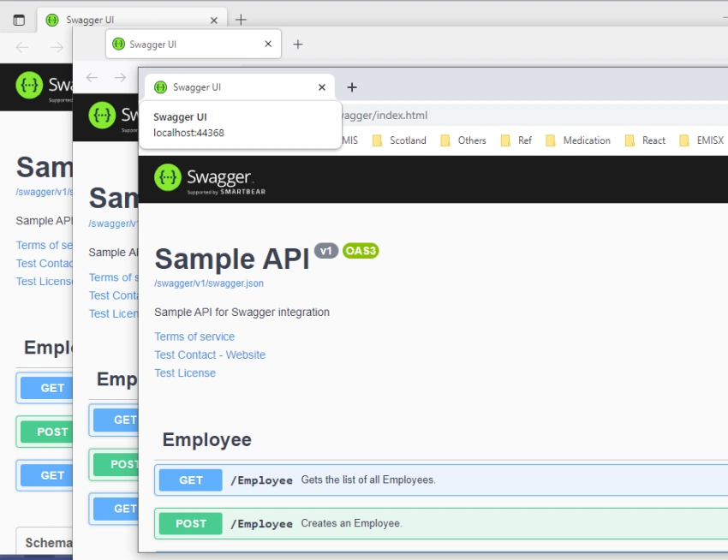728x560 pixels.
Task: Collapse the Employee heading in back window
Action: [x=48, y=348]
